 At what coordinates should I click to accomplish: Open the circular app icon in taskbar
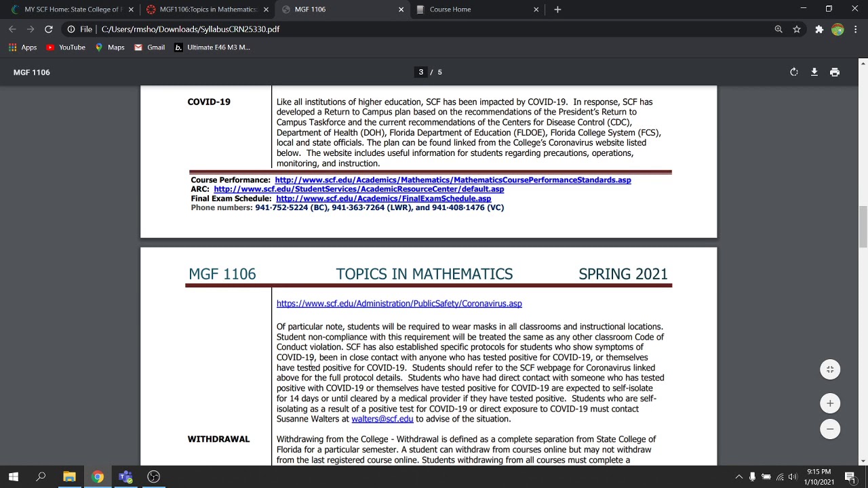(154, 476)
